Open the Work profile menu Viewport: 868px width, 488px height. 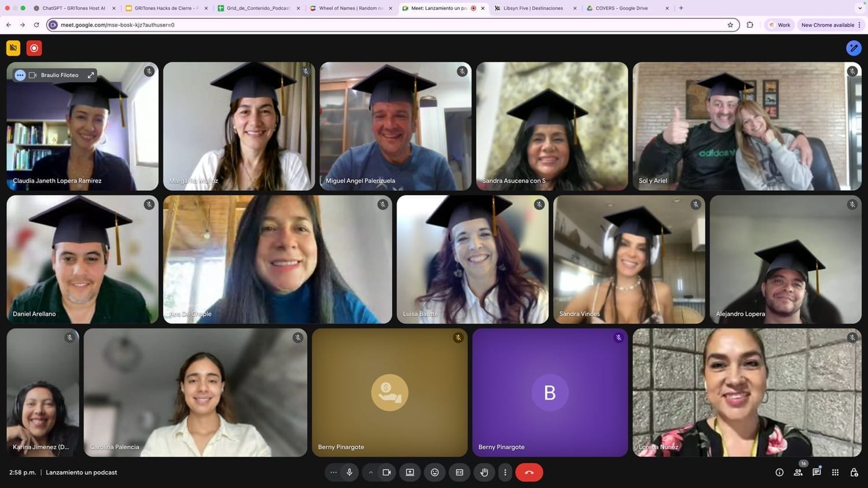779,25
